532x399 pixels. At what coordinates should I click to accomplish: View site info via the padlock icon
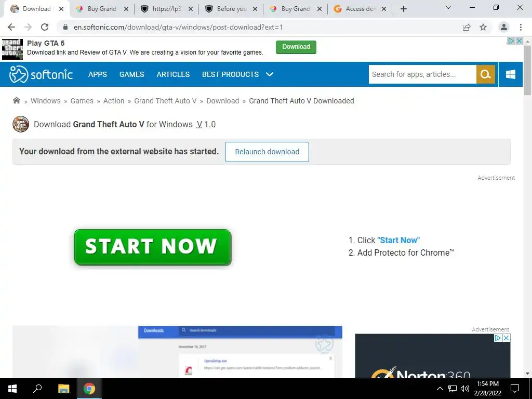pos(65,27)
